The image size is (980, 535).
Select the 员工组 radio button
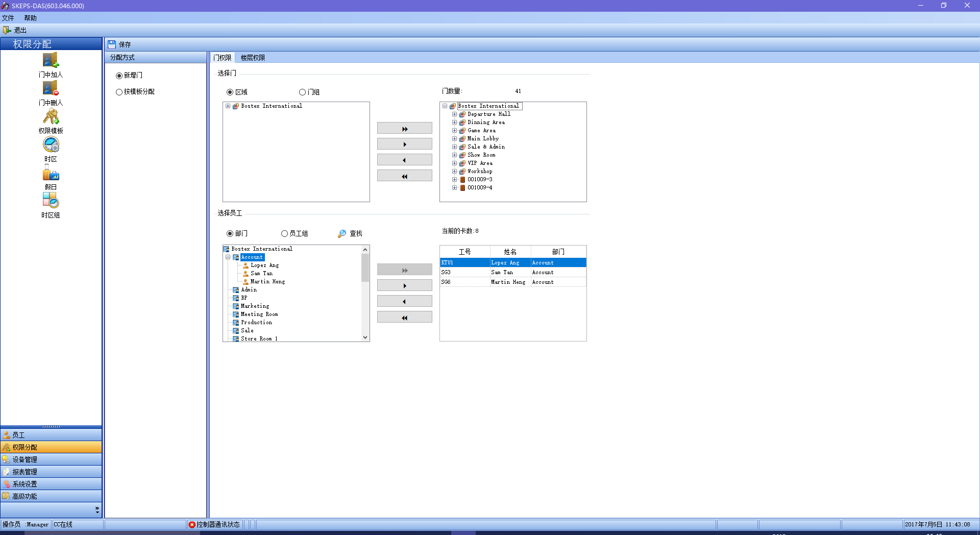click(284, 234)
